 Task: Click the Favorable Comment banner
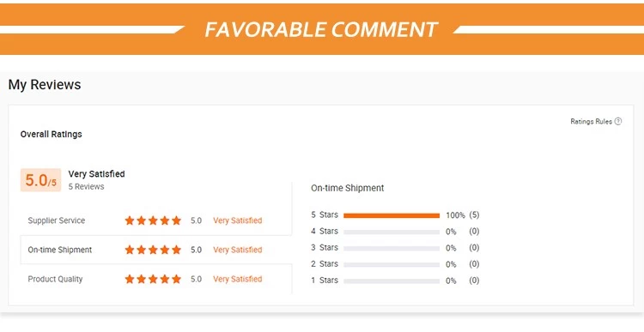(x=322, y=29)
